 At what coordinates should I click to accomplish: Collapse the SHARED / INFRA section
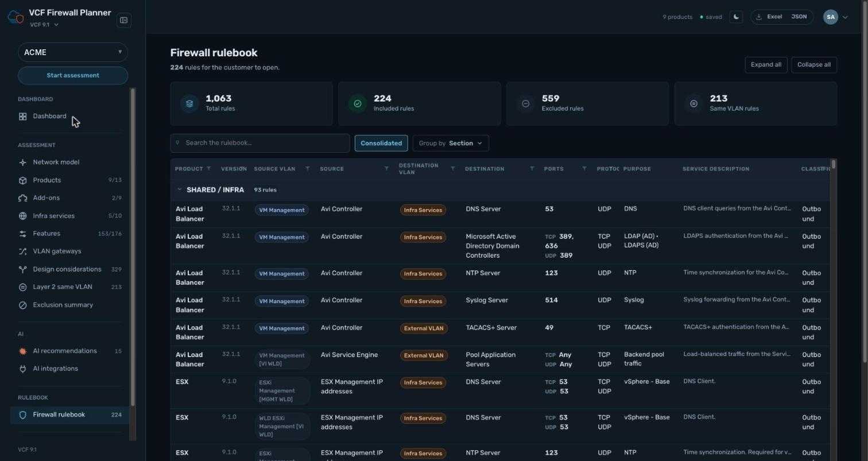coord(180,189)
